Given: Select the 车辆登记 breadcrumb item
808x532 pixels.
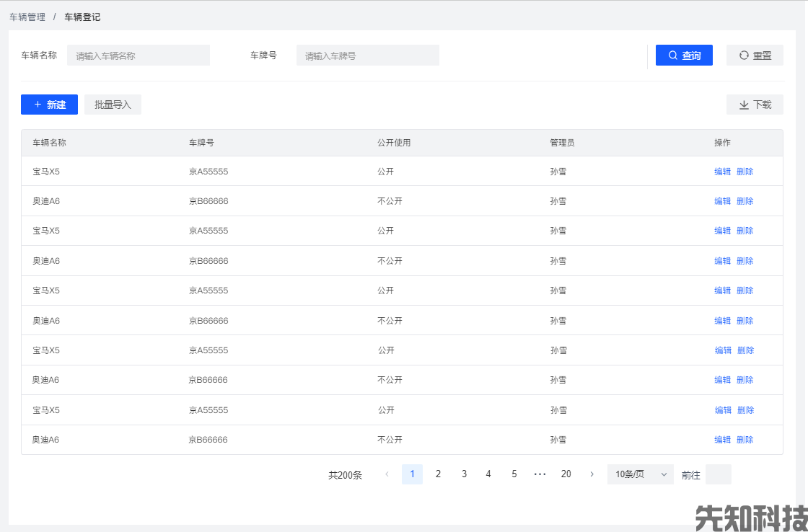Looking at the screenshot, I should [x=82, y=17].
